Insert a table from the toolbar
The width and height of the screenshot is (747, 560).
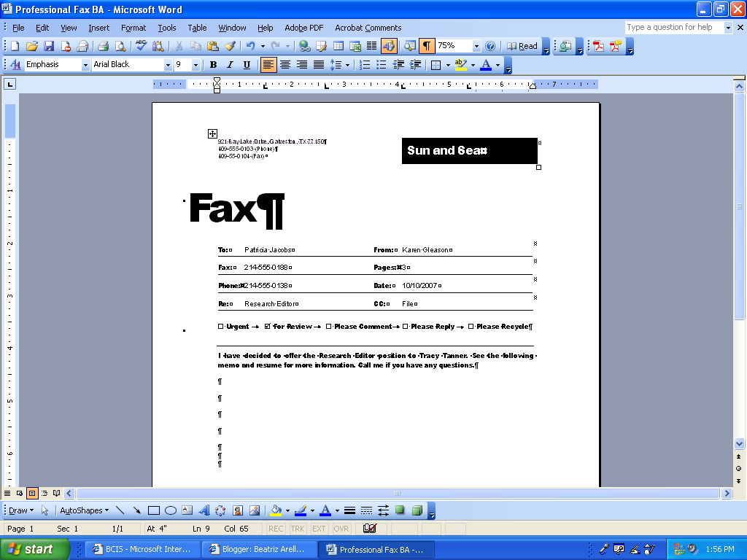(338, 46)
